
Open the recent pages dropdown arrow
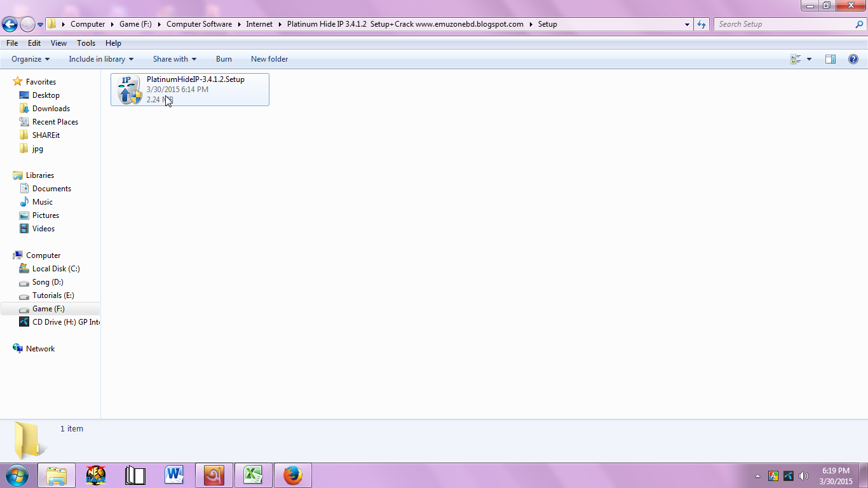[x=41, y=25]
